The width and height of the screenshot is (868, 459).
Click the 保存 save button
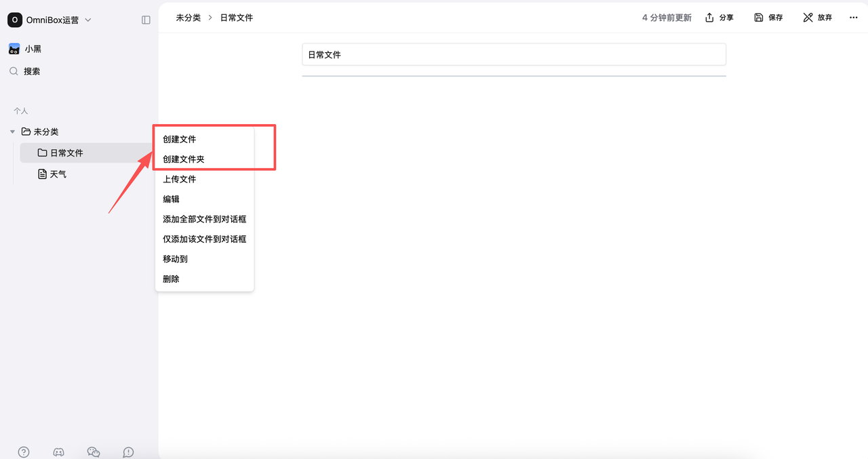coord(768,18)
